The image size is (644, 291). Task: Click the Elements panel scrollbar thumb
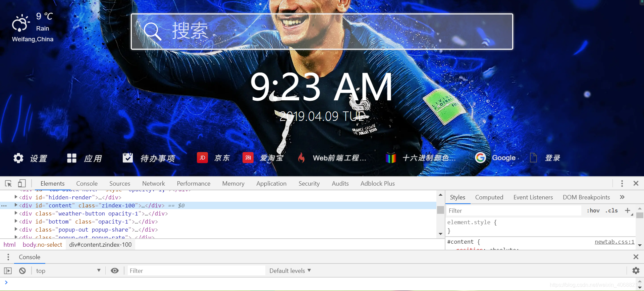point(440,210)
